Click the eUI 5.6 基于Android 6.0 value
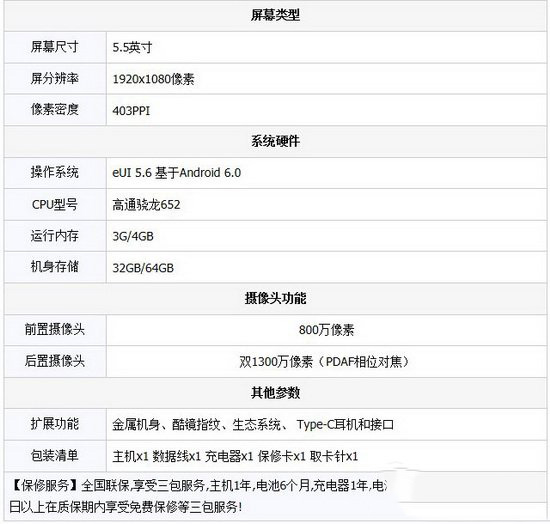Image resolution: width=550 pixels, height=524 pixels. coord(176,173)
